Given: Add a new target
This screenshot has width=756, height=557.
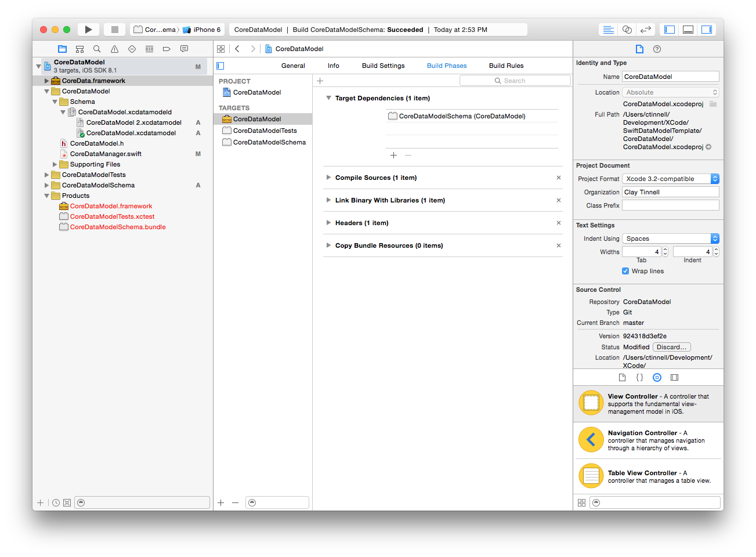Looking at the screenshot, I should point(221,503).
